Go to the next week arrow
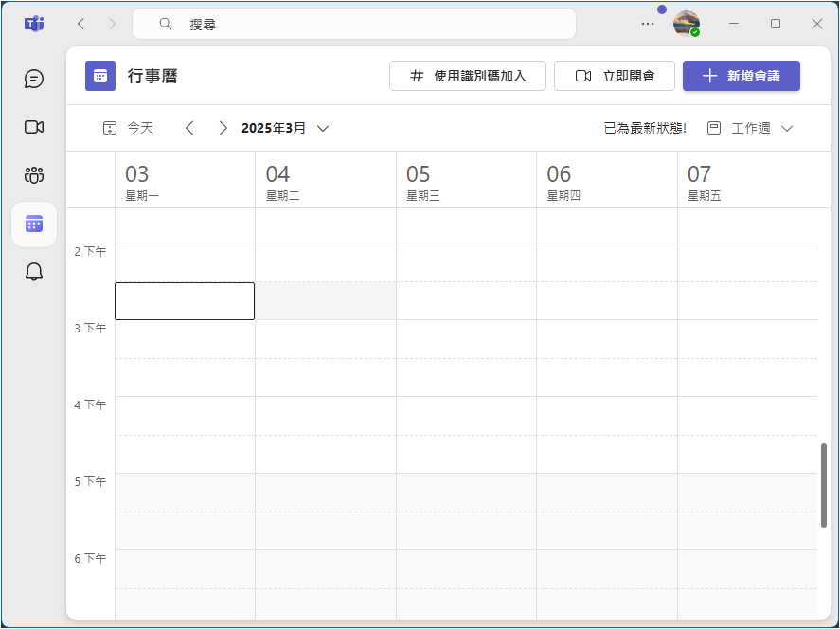The width and height of the screenshot is (840, 629). pyautogui.click(x=223, y=128)
